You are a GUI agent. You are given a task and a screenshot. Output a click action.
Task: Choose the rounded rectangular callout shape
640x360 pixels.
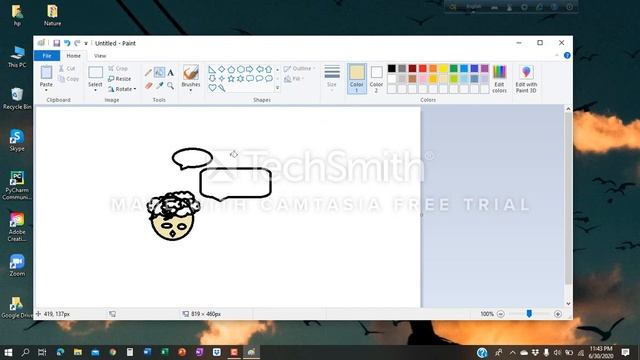click(250, 78)
